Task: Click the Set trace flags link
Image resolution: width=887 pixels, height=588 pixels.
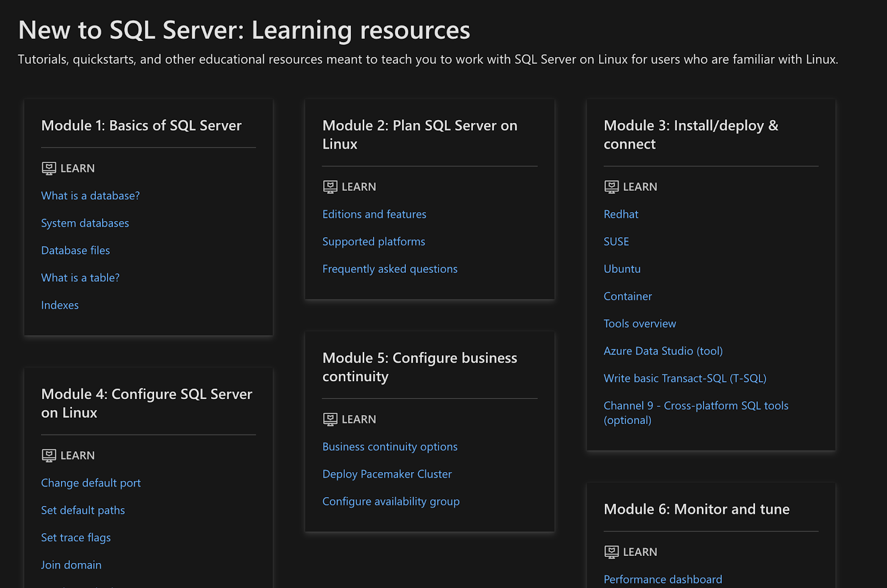Action: pyautogui.click(x=76, y=538)
